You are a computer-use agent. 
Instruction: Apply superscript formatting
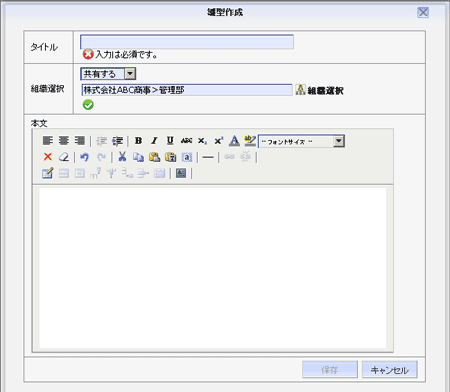[x=218, y=141]
